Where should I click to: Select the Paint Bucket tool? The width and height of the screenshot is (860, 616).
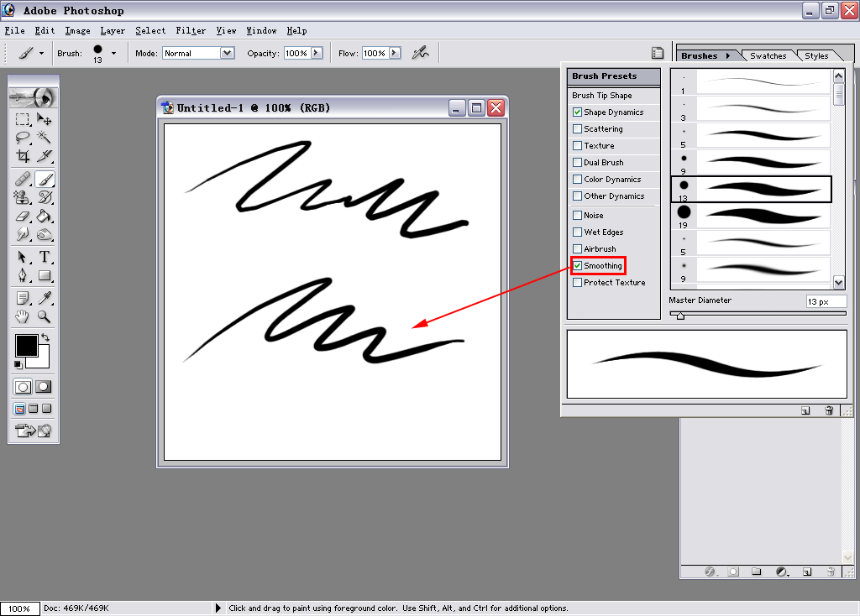pyautogui.click(x=44, y=216)
